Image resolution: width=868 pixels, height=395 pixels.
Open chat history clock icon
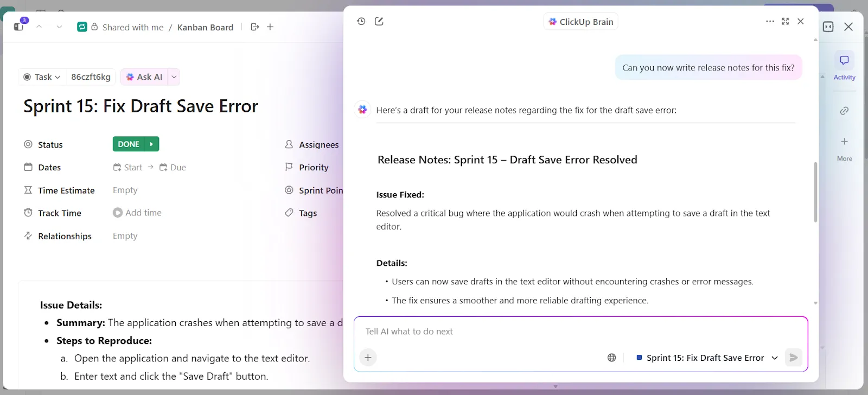[x=361, y=21]
